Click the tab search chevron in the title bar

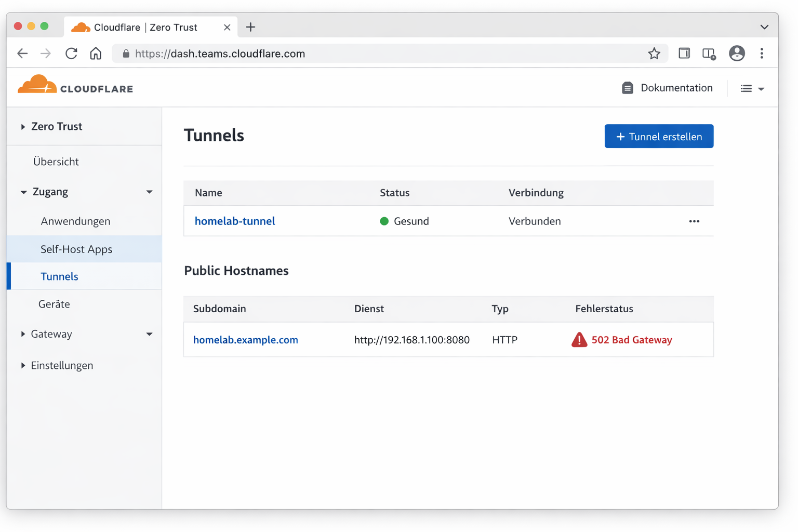[764, 27]
